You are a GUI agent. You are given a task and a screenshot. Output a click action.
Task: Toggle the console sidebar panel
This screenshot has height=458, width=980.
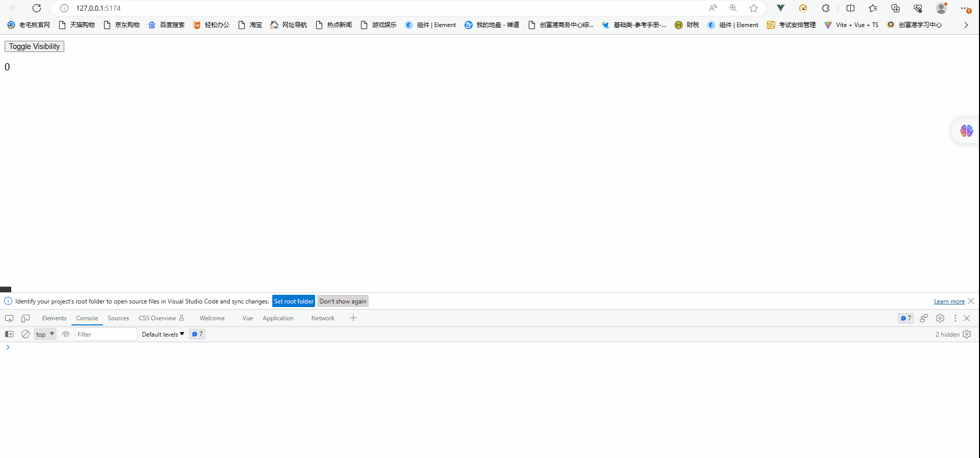pyautogui.click(x=9, y=334)
